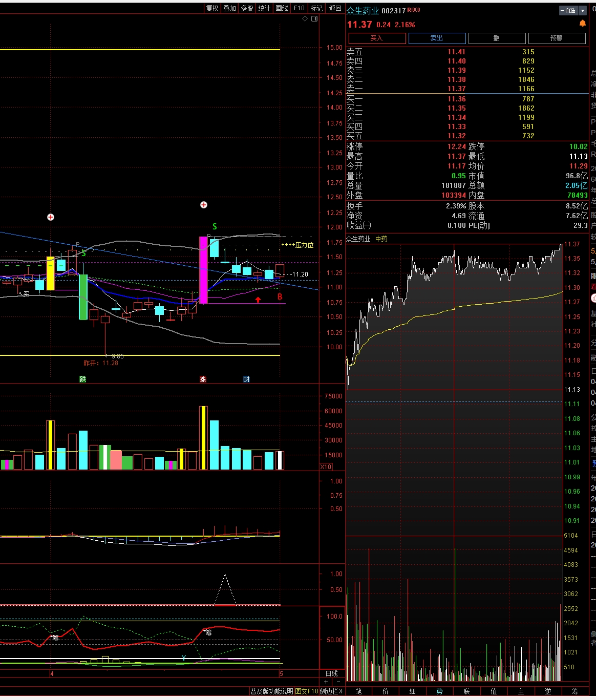Select the 画线 drawing tool
Viewport: 596px width, 700px height.
click(282, 8)
